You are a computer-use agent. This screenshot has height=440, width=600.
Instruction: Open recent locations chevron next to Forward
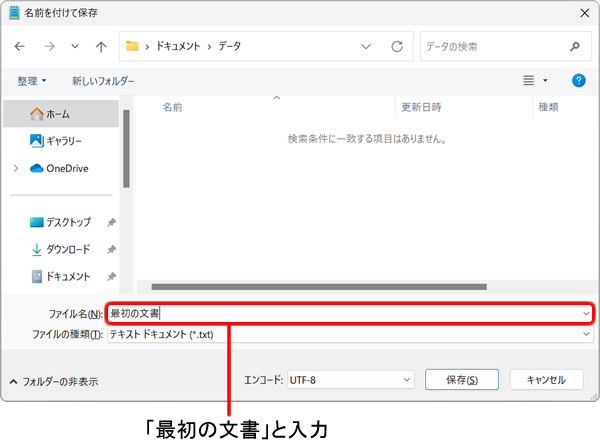[x=76, y=46]
